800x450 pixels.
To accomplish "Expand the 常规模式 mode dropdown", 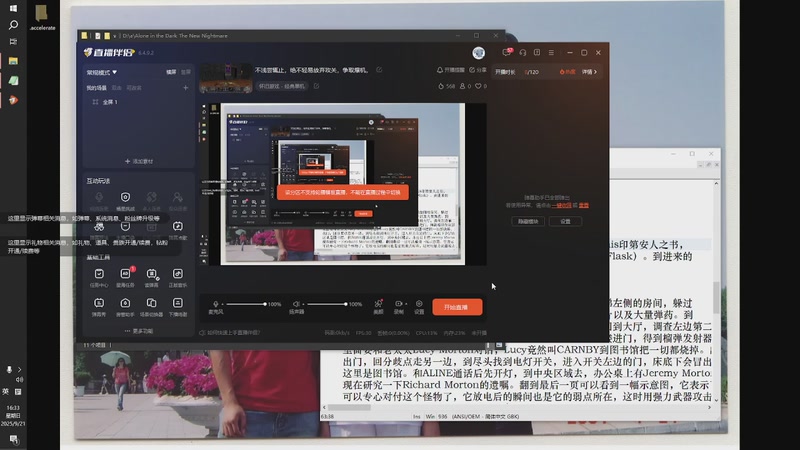I will pyautogui.click(x=102, y=72).
